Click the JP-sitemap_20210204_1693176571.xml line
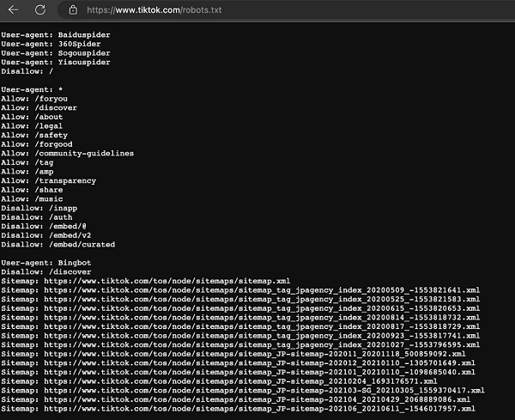The height and width of the screenshot is (420, 515). (219, 381)
